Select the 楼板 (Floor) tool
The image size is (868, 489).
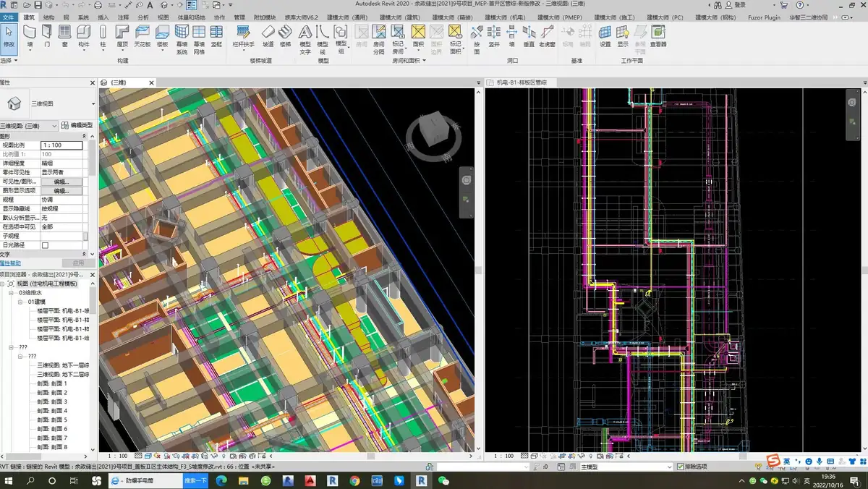tap(162, 36)
